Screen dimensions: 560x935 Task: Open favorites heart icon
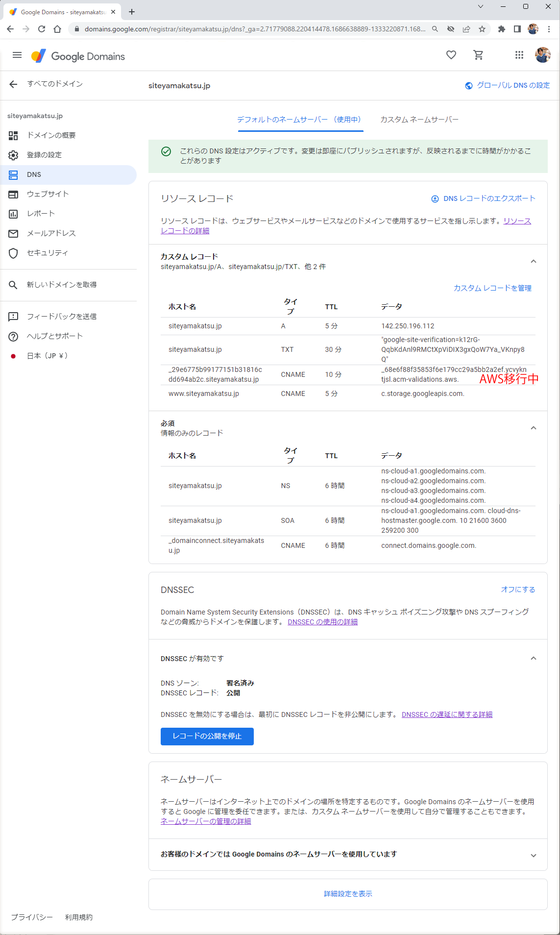coord(451,55)
